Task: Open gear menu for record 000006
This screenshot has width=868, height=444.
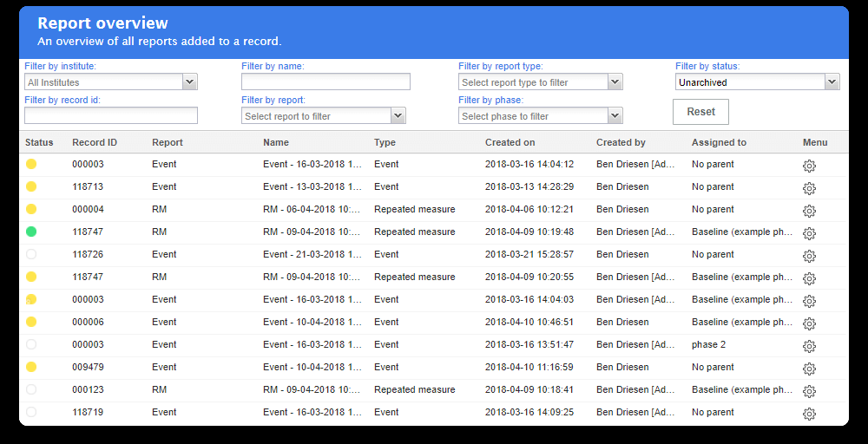Action: click(809, 323)
